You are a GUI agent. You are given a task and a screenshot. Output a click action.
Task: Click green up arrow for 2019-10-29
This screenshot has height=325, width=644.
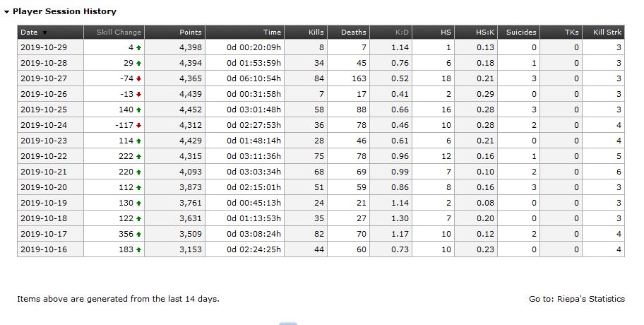[138, 47]
